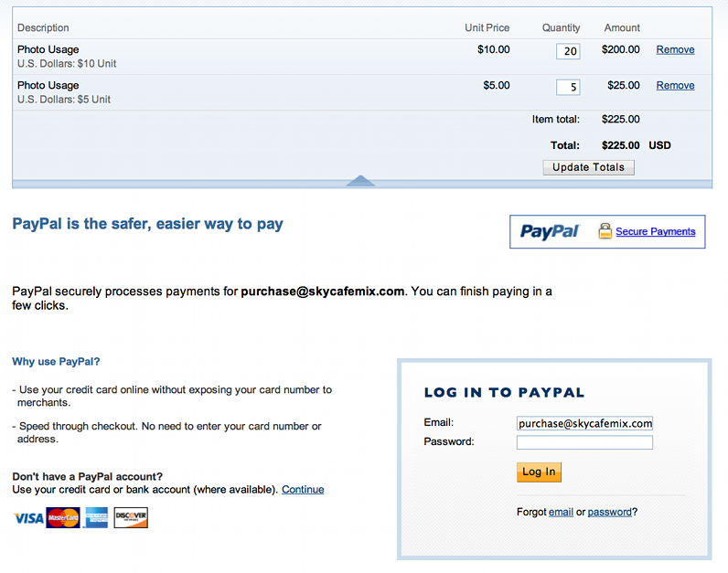Focus the Email input field
This screenshot has height=573, width=728.
click(584, 423)
